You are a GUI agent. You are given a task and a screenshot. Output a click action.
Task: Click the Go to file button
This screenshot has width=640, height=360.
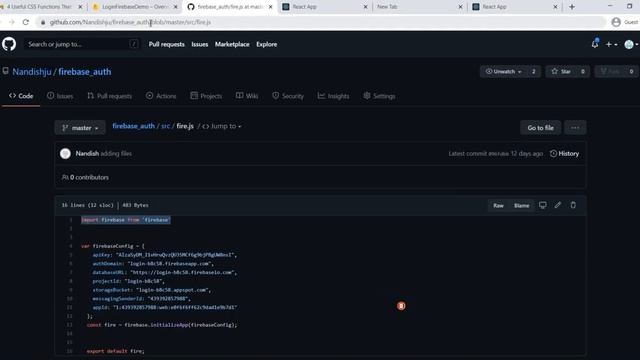click(540, 128)
